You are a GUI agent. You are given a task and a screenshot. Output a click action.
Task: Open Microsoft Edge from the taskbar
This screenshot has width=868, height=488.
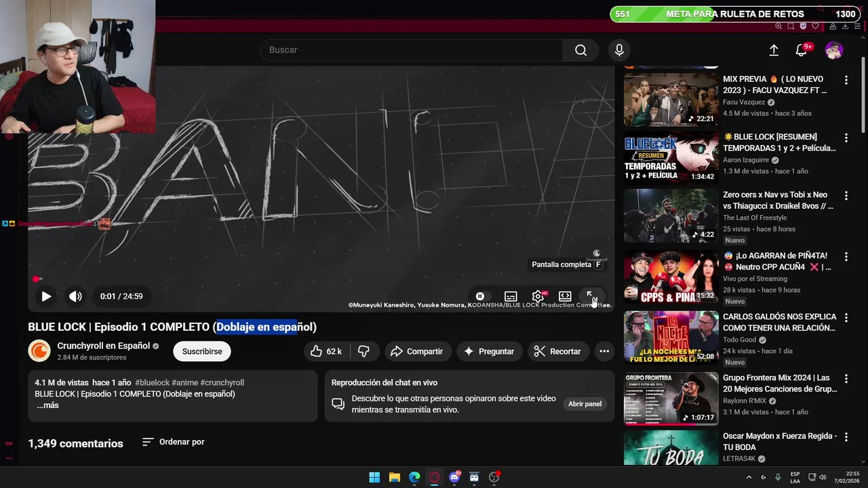[x=414, y=477]
